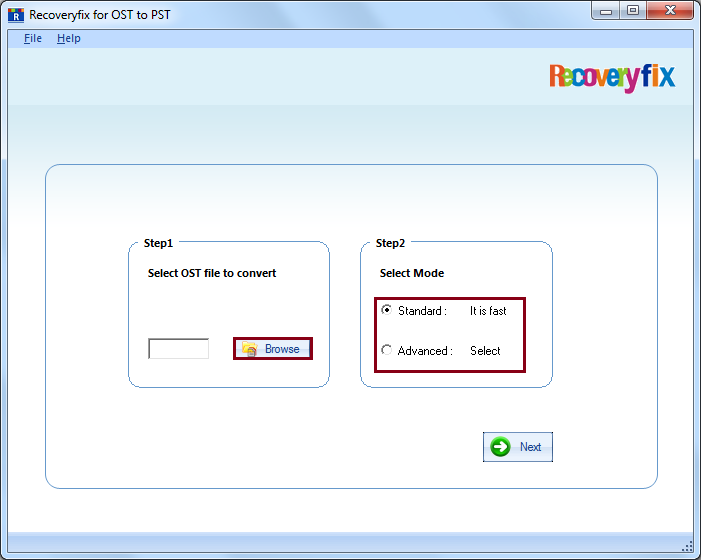The image size is (701, 560).
Task: Open the Help menu
Action: click(x=69, y=38)
